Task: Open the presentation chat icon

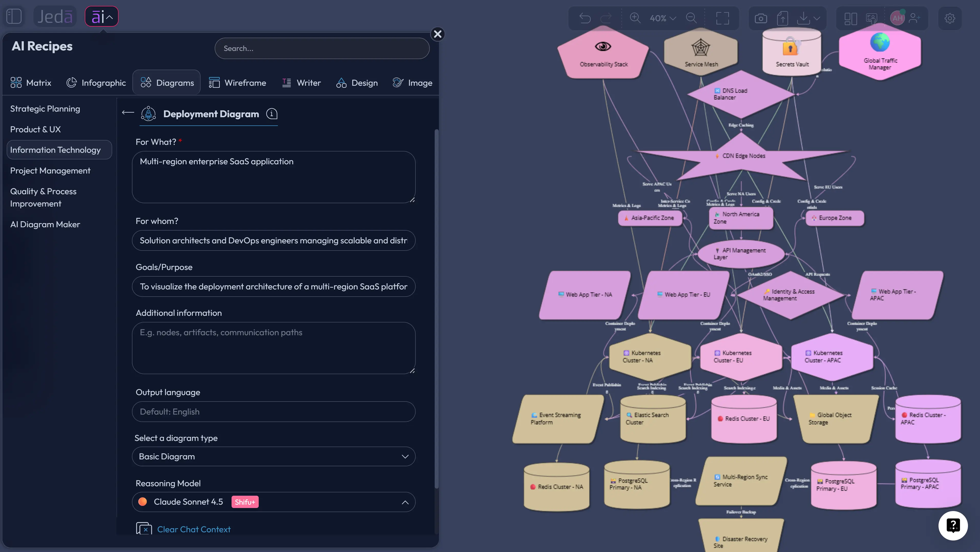Action: [871, 18]
